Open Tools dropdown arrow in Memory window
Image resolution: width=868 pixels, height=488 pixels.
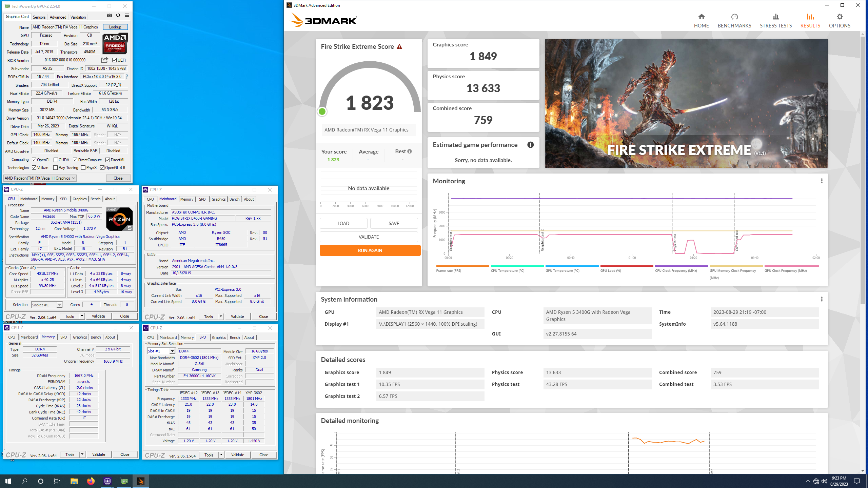[x=82, y=454]
